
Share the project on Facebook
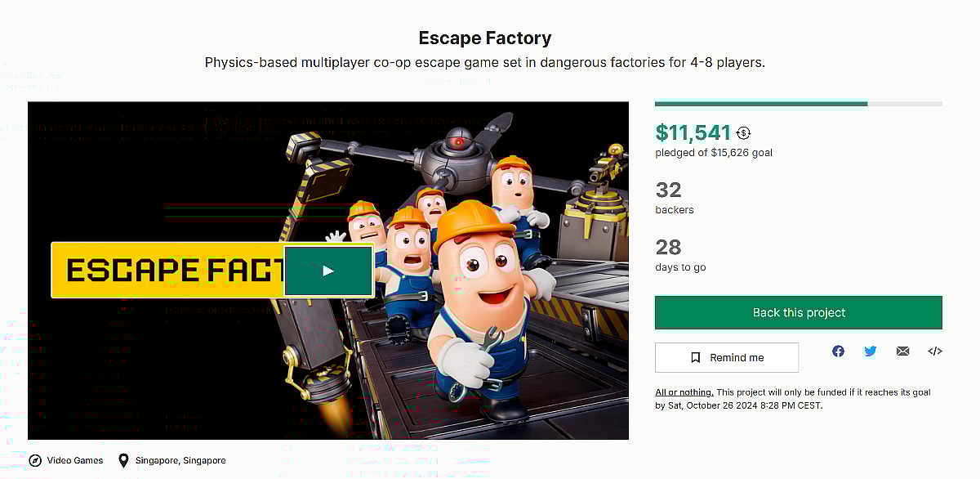click(838, 351)
